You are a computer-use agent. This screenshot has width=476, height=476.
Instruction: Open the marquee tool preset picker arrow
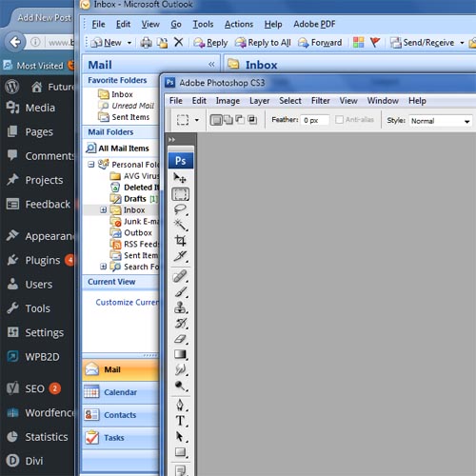[x=197, y=120]
